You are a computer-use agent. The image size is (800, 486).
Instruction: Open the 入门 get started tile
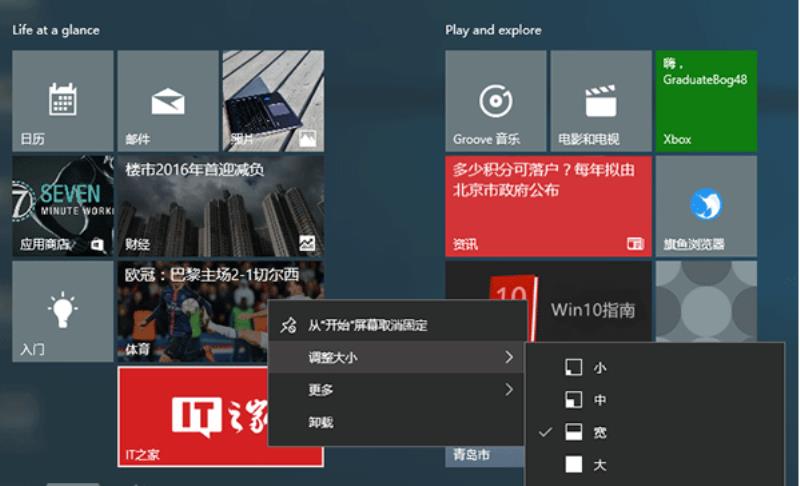(x=63, y=312)
